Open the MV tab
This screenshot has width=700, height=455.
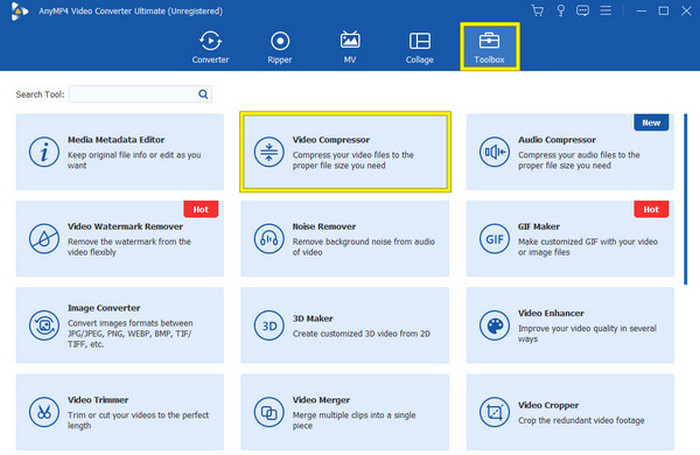[x=350, y=47]
